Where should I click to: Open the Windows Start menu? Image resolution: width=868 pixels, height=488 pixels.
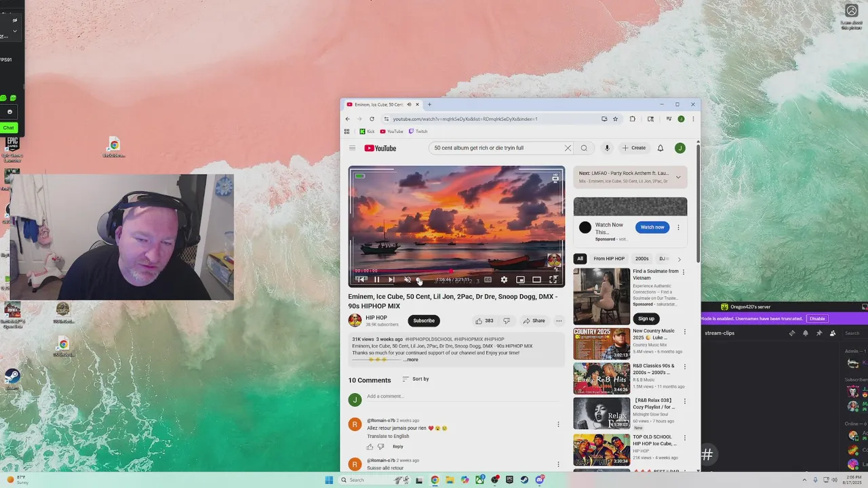tap(329, 480)
